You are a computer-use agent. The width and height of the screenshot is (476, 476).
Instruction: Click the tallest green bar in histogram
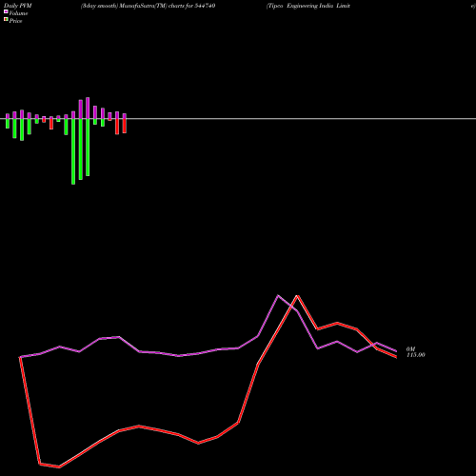(x=73, y=151)
